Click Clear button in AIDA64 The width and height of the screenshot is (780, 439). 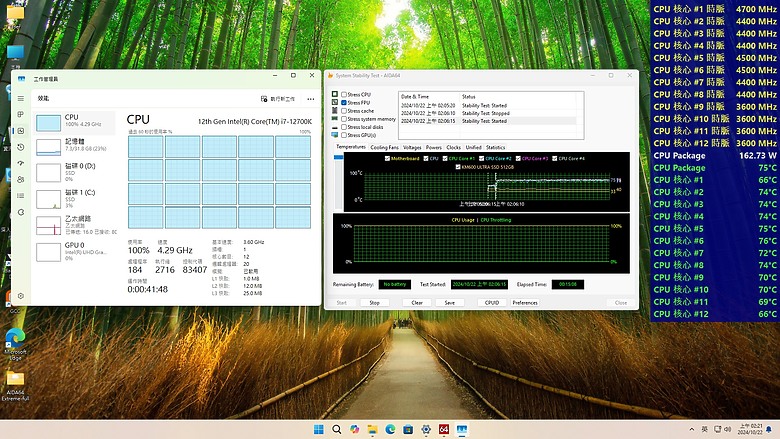click(417, 303)
